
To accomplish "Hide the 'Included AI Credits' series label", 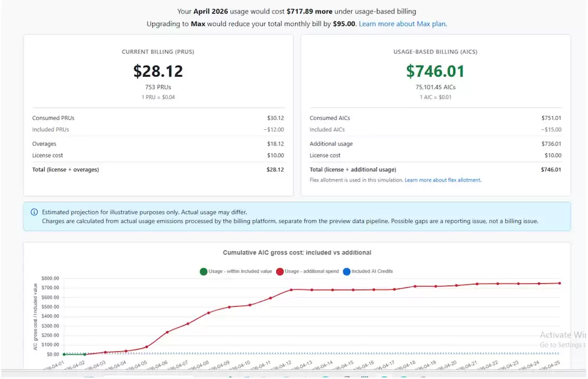I will [372, 271].
